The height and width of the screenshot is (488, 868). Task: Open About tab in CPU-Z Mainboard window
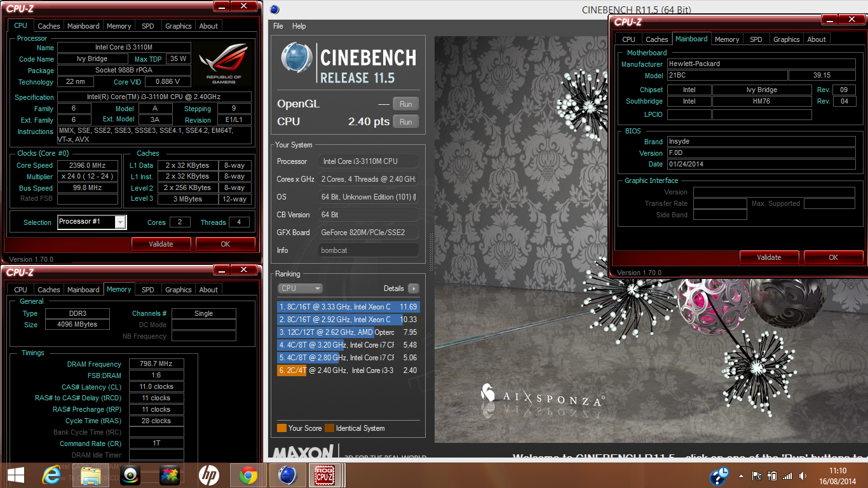click(x=817, y=39)
